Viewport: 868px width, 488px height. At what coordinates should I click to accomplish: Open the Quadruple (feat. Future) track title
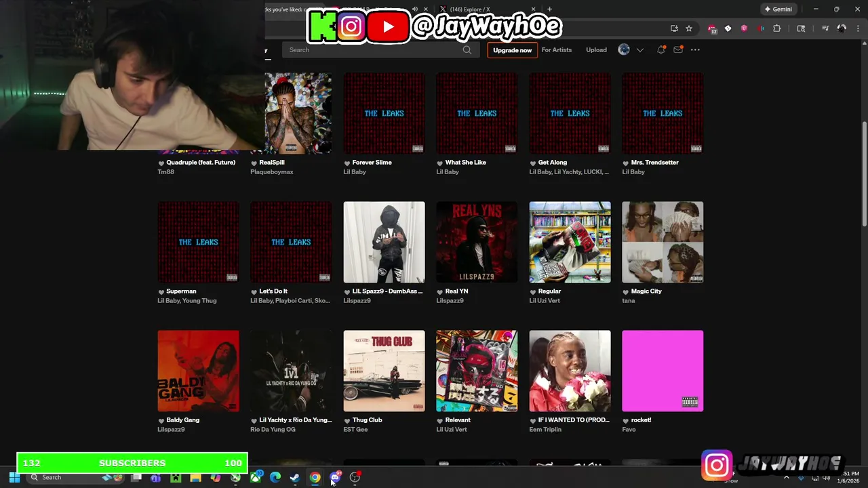(x=201, y=163)
